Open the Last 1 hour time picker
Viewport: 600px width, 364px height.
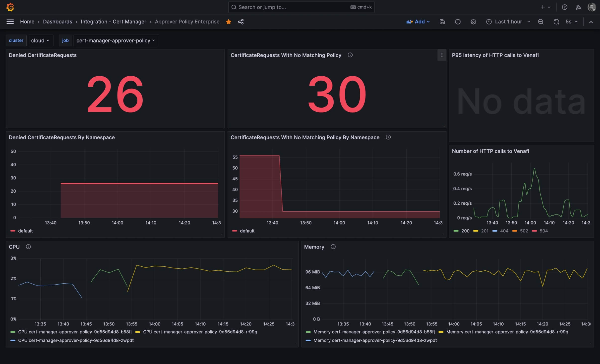click(x=508, y=22)
